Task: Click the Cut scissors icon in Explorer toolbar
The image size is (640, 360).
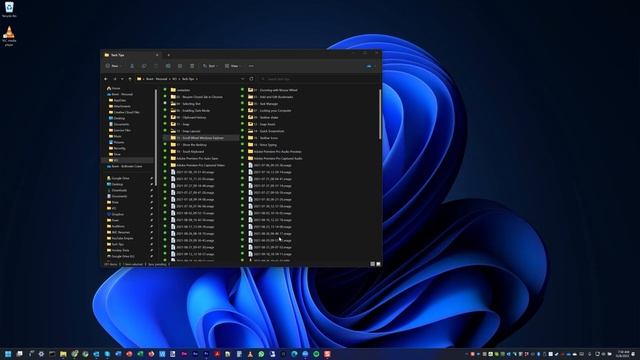Action: 132,66
